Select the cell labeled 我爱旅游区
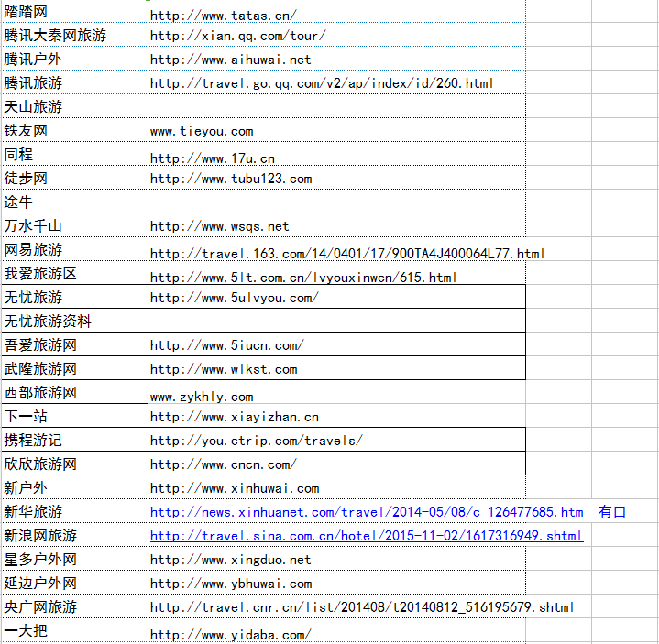Screen dimensions: 659x644 [x=75, y=273]
